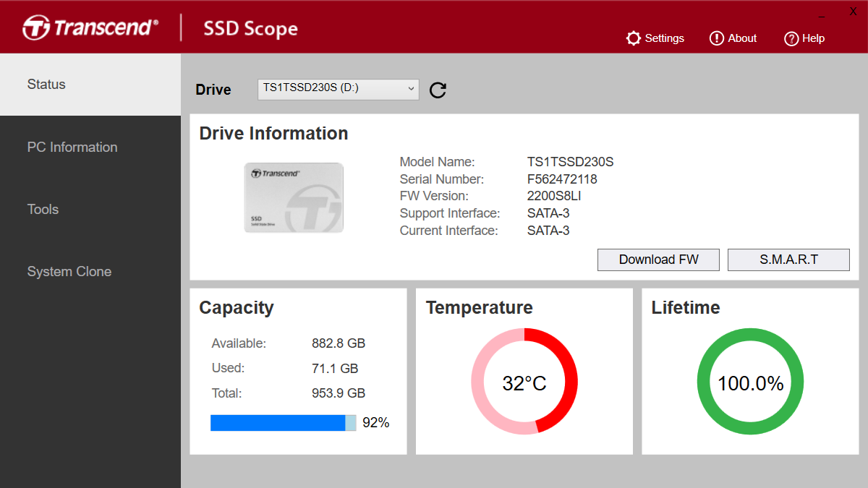Click the Transcend logo in the header
Viewport: 868px width, 488px height.
(x=90, y=28)
